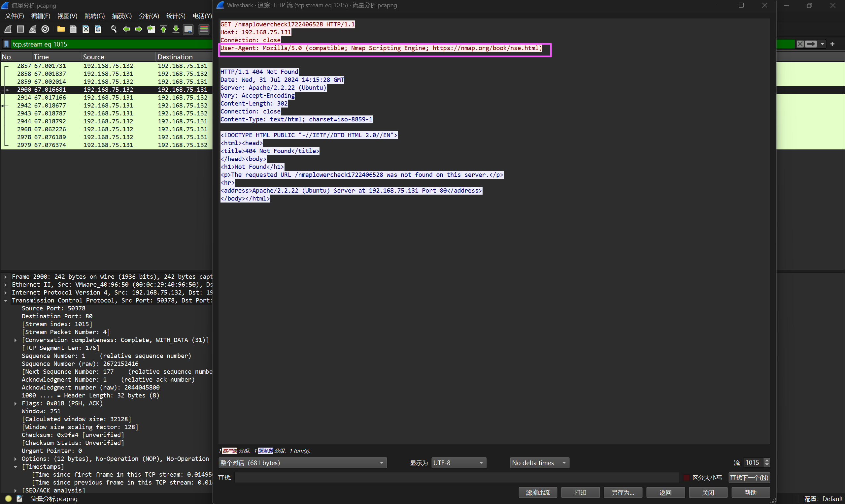Viewport: 845px width, 504px height.
Task: Click the stop capture square icon
Action: coord(20,29)
